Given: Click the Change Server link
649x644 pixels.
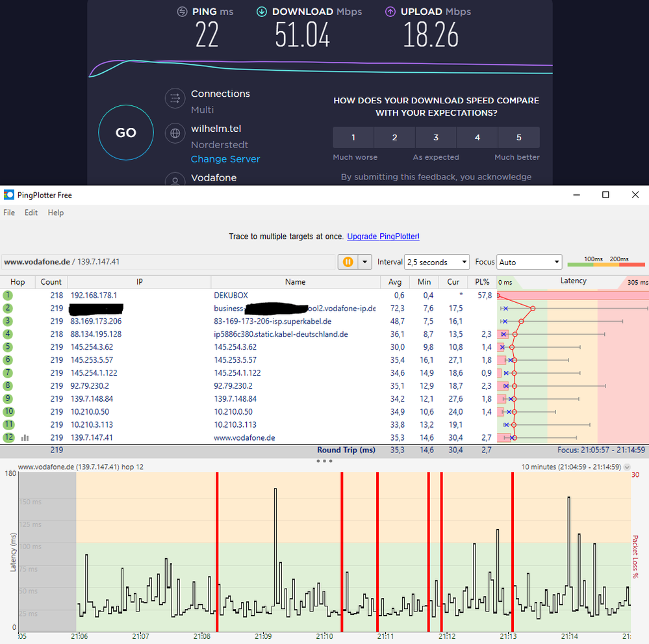Looking at the screenshot, I should click(x=225, y=159).
